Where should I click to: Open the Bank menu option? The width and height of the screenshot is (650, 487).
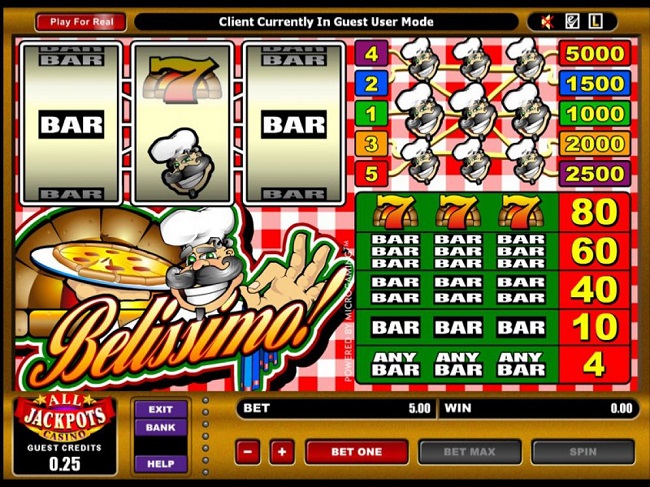click(161, 427)
